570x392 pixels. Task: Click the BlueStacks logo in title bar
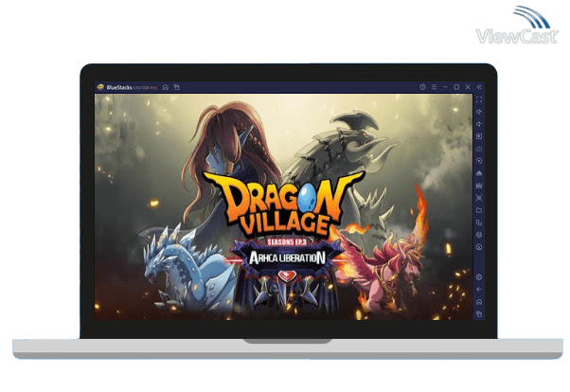pos(100,87)
